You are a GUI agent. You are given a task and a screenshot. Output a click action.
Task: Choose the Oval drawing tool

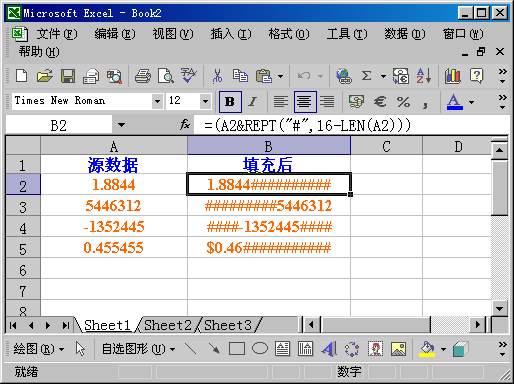(x=260, y=349)
